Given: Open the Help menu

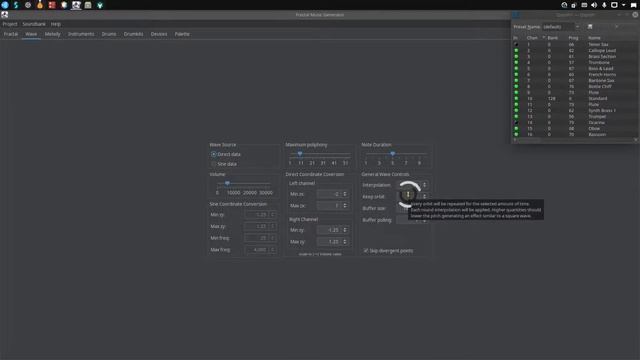Looking at the screenshot, I should (56, 24).
